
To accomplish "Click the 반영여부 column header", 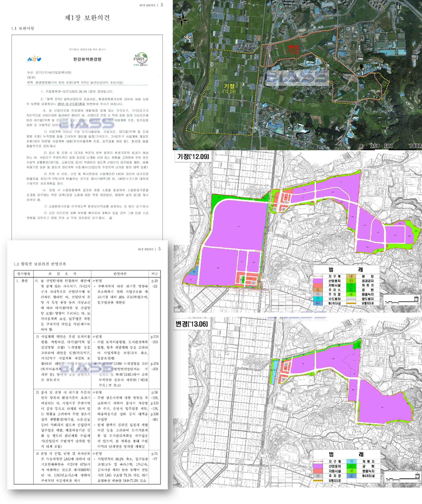I will click(x=120, y=274).
